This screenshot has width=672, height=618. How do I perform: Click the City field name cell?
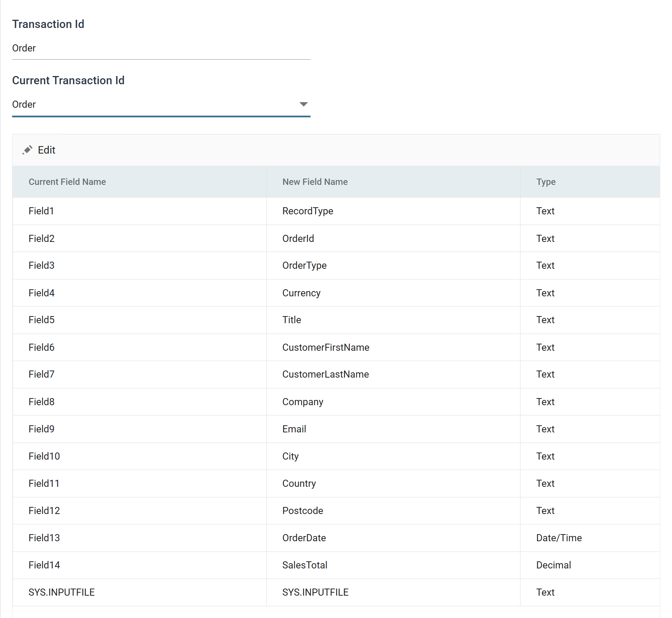393,456
